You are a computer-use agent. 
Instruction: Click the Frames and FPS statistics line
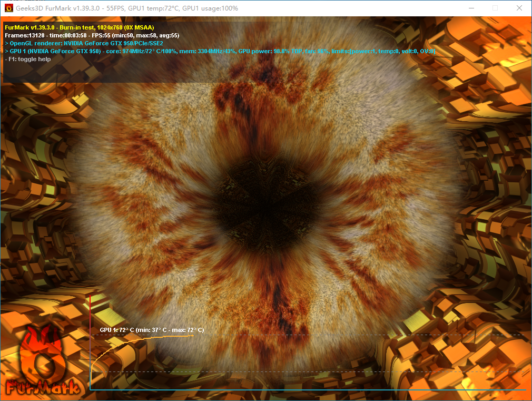click(x=92, y=35)
